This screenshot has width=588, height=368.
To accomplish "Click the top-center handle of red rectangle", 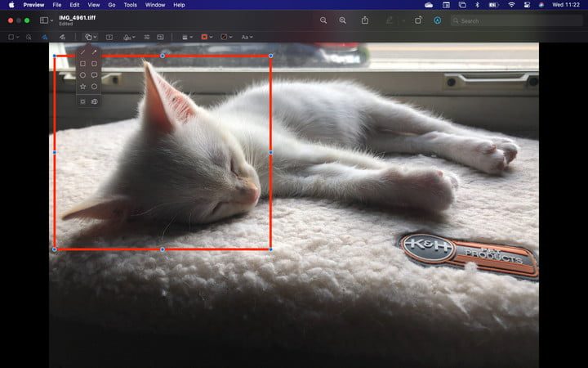I will 163,56.
